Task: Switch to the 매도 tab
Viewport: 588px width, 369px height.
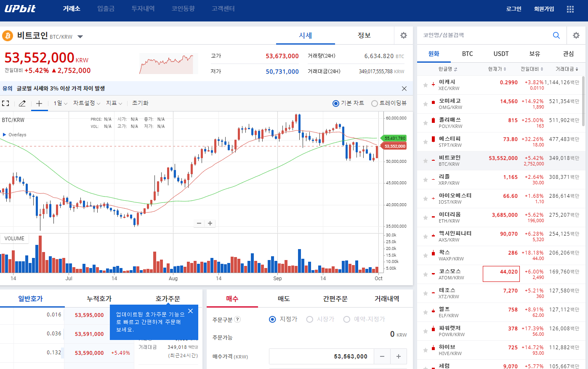Action: point(284,298)
